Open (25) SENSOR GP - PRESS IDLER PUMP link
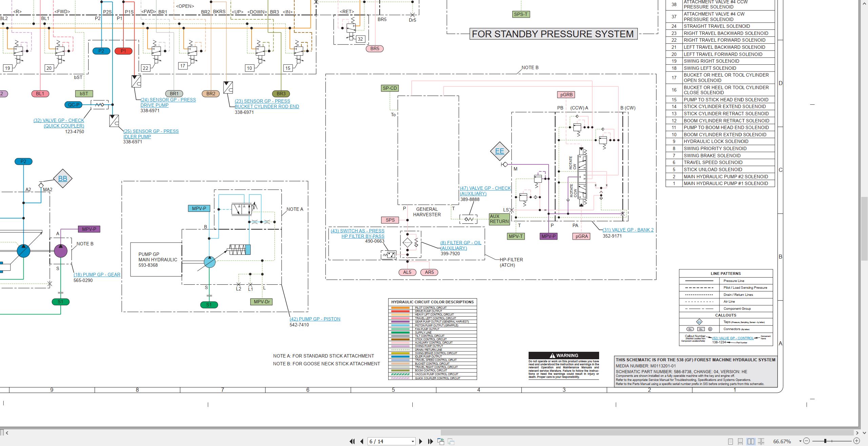868x446 pixels. point(151,134)
